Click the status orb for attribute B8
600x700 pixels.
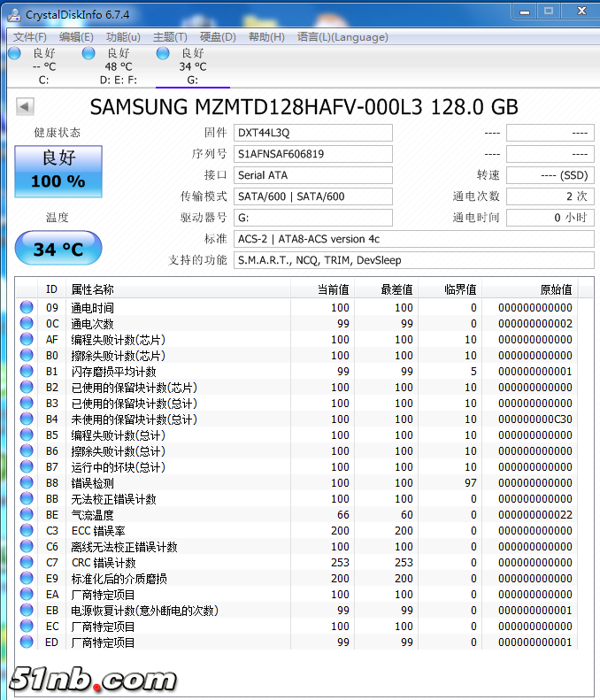[27, 483]
